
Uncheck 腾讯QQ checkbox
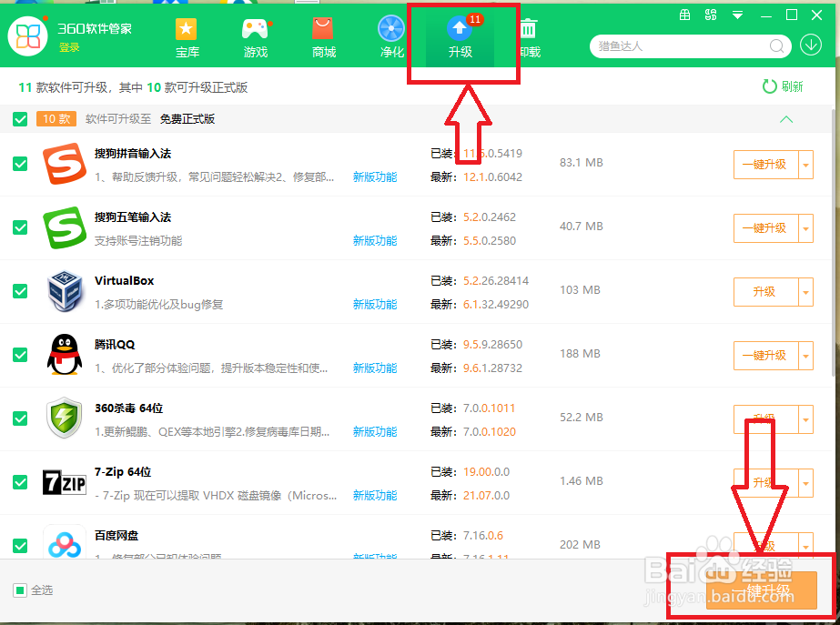click(20, 355)
